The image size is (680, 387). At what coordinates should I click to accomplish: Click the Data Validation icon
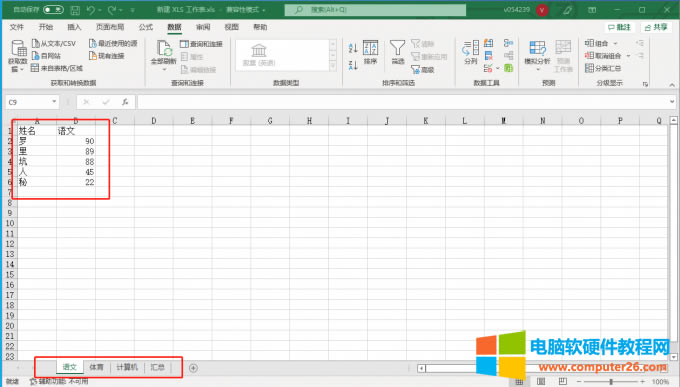(x=488, y=68)
